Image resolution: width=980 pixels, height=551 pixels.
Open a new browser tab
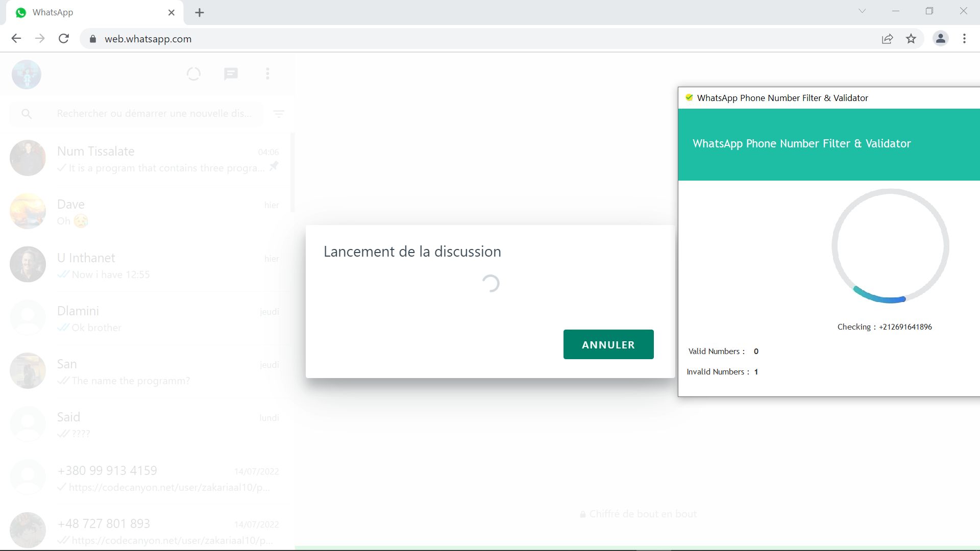pyautogui.click(x=200, y=13)
